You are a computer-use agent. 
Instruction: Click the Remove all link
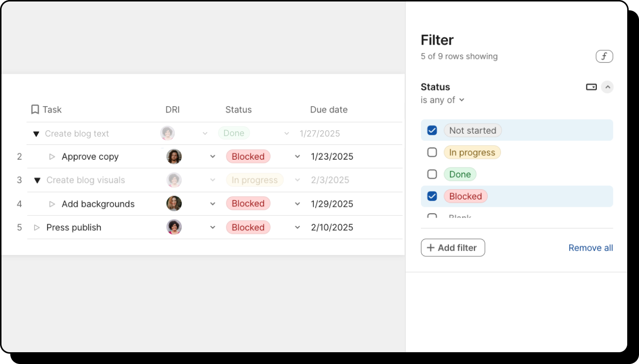pos(590,248)
